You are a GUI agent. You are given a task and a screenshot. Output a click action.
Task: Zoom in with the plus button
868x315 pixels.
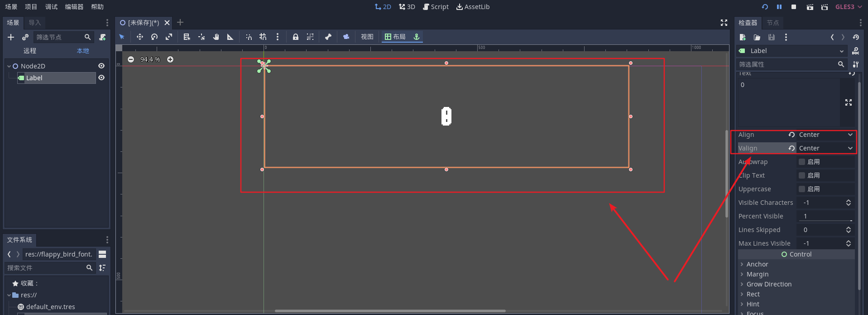pyautogui.click(x=170, y=59)
